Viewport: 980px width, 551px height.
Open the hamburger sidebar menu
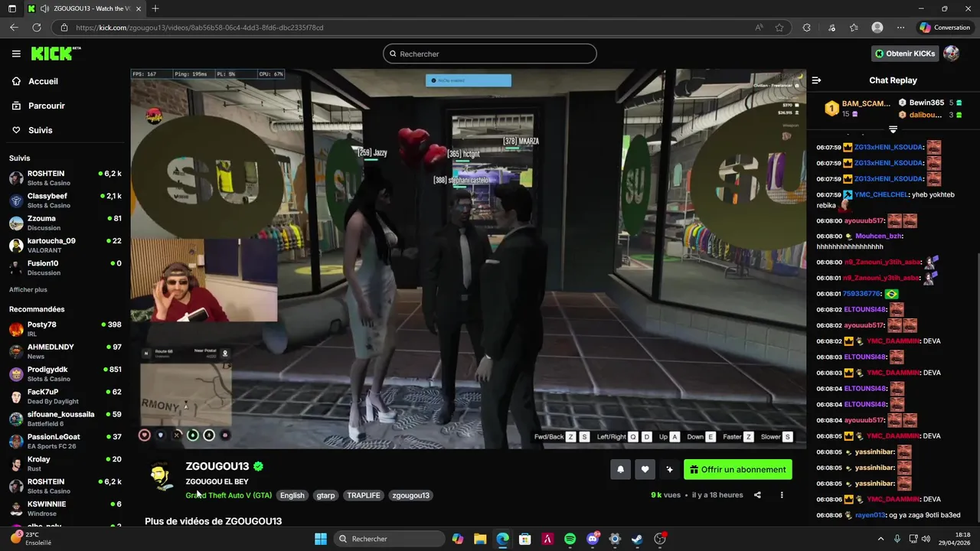[16, 54]
